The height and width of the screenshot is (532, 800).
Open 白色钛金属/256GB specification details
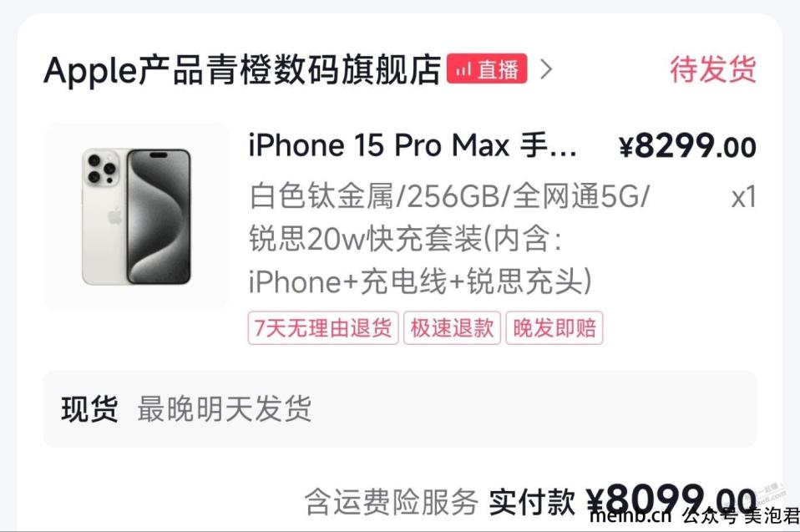pos(449,196)
